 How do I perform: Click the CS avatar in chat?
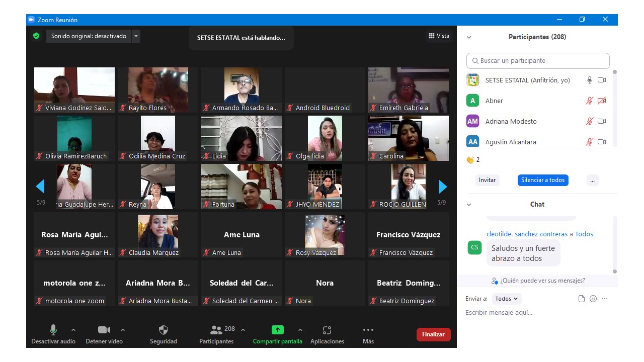pyautogui.click(x=474, y=247)
